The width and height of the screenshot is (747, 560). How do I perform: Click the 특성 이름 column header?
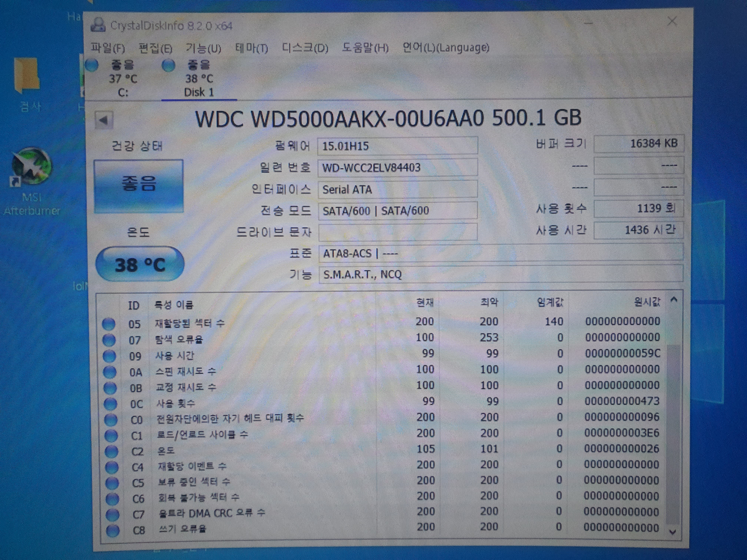(x=174, y=305)
